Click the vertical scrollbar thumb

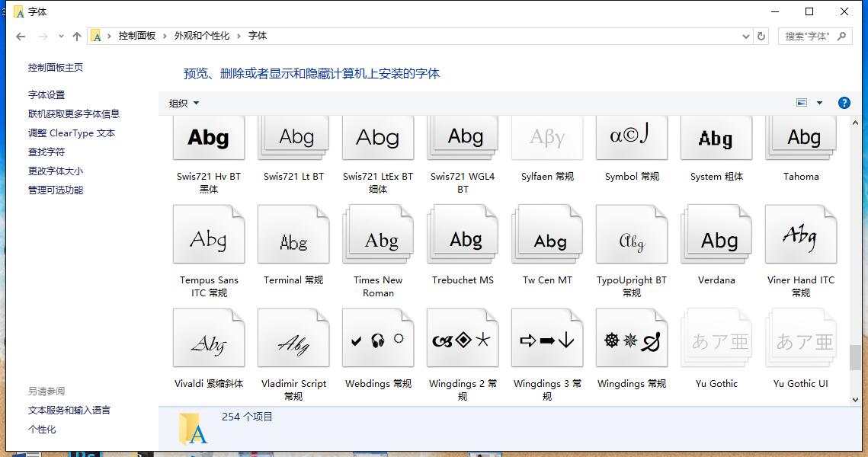855,357
